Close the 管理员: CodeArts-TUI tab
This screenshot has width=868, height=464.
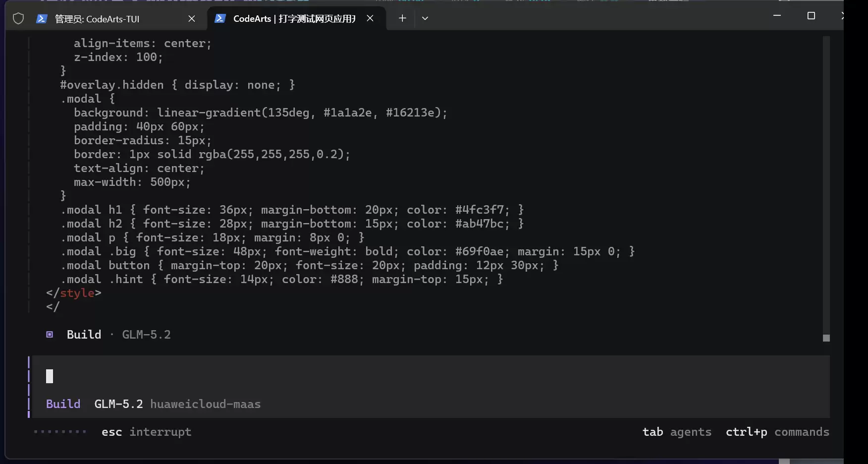pyautogui.click(x=192, y=19)
